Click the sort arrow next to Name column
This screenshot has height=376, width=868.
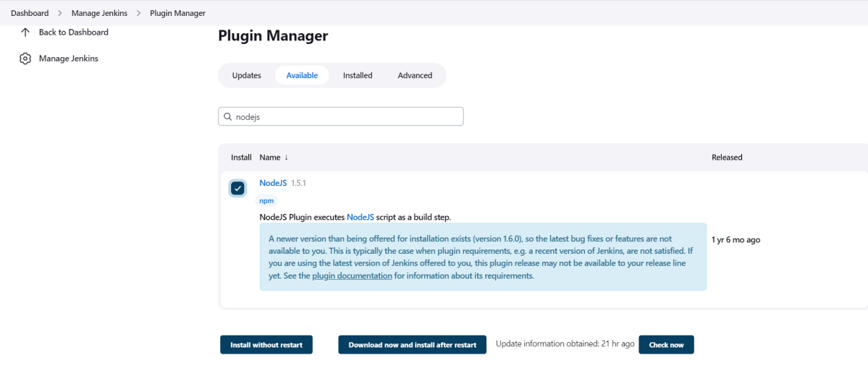tap(286, 158)
